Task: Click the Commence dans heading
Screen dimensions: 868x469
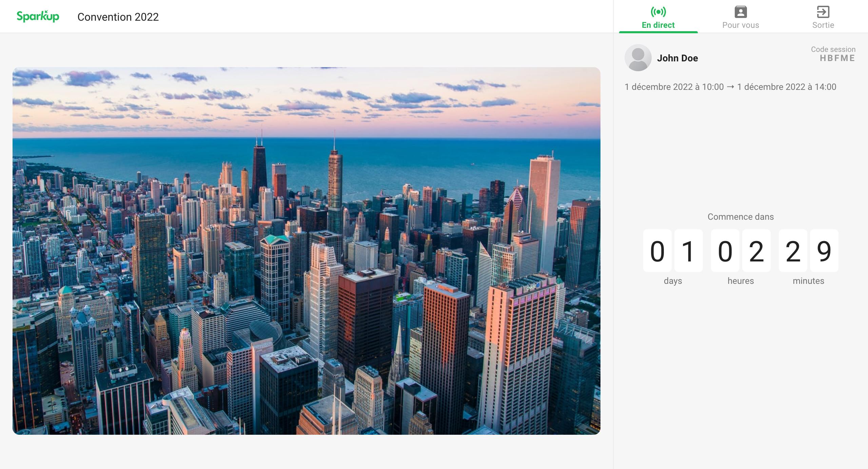Action: 741,217
